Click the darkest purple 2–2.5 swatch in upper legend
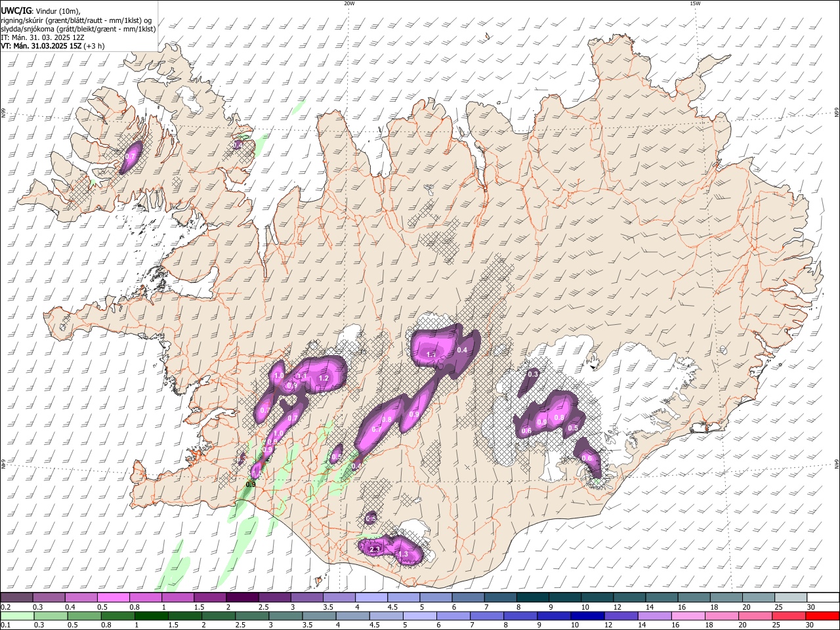The image size is (840, 630). 242,598
